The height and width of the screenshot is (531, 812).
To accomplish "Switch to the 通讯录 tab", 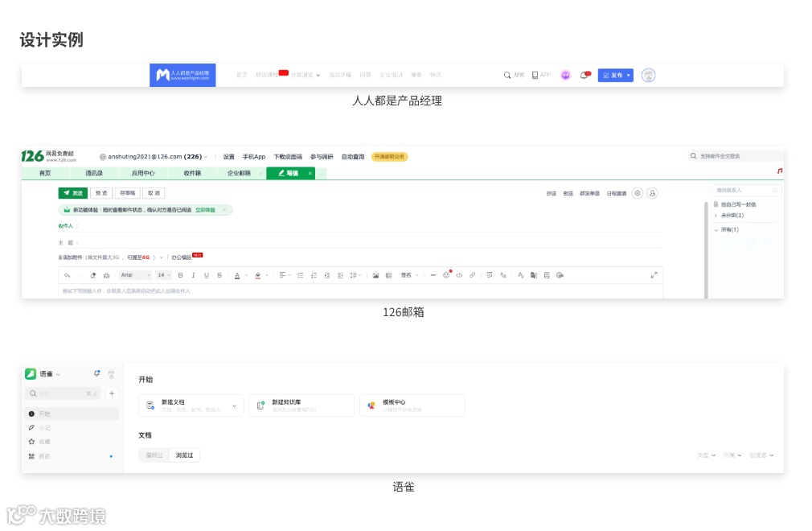I will 94,173.
